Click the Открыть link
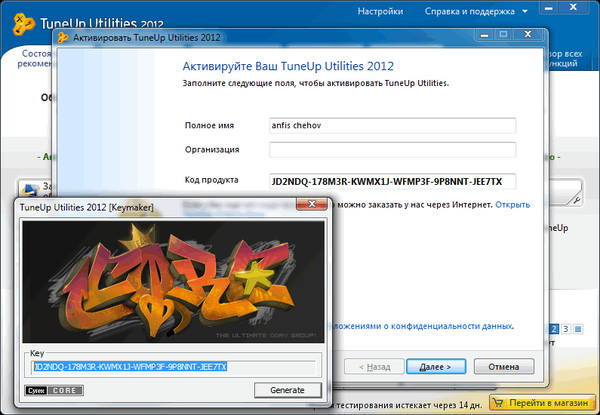The height and width of the screenshot is (415, 600). [512, 205]
